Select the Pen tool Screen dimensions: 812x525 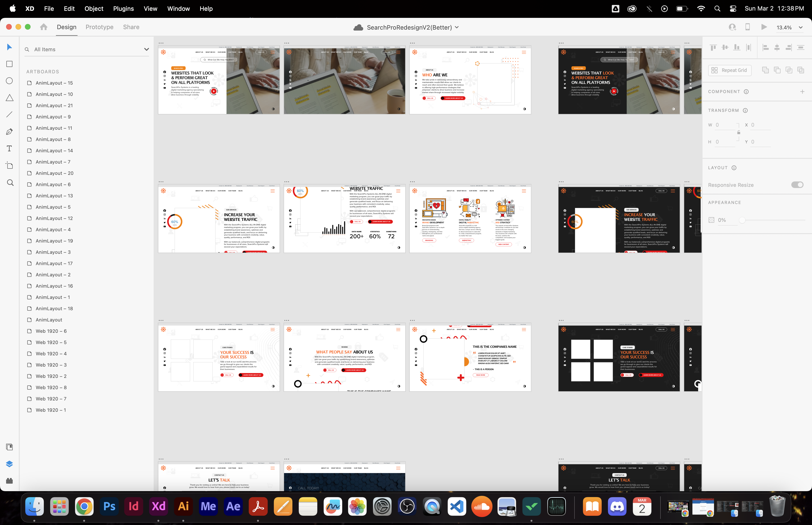10,132
